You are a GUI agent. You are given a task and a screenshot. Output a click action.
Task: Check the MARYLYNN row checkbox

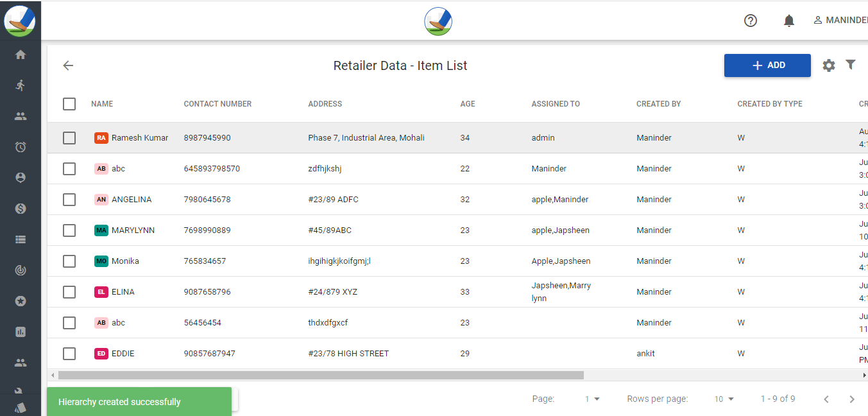click(x=69, y=230)
